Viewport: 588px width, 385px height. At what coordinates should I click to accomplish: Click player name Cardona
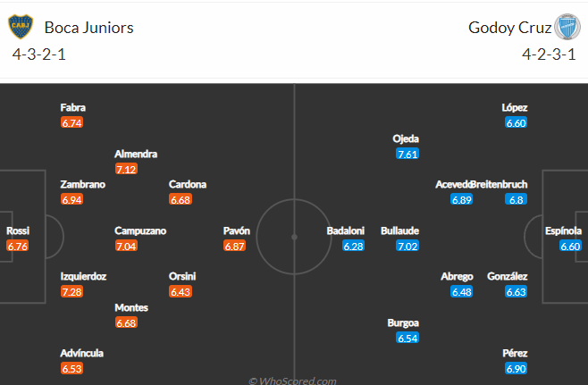point(188,184)
